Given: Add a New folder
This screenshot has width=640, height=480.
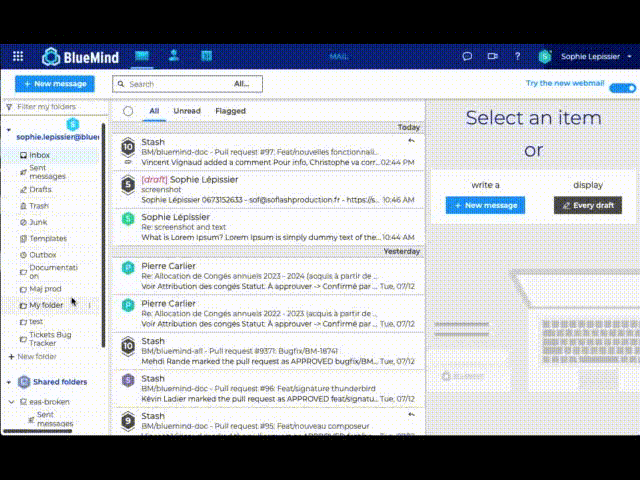Looking at the screenshot, I should coord(33,357).
